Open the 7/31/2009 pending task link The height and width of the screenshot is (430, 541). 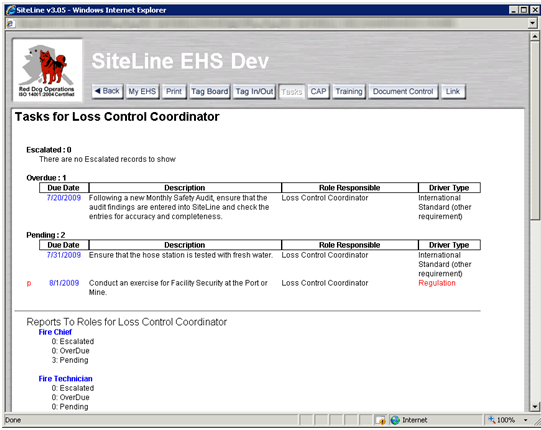(64, 255)
